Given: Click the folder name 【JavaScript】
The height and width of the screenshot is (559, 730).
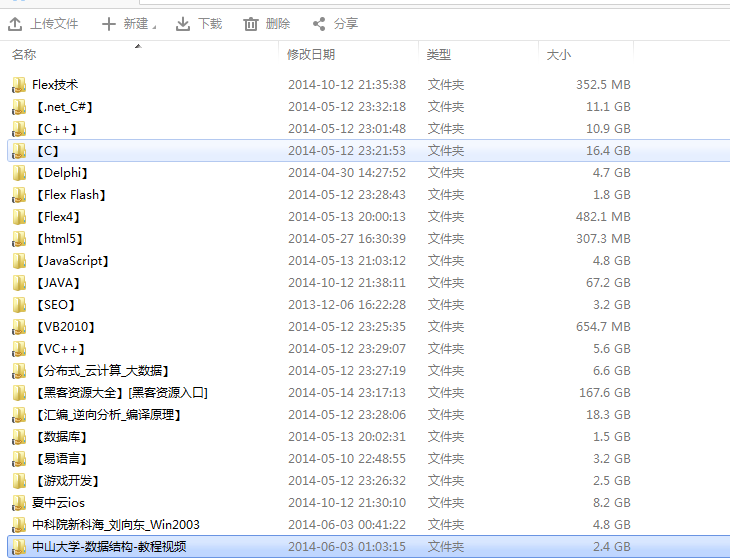Looking at the screenshot, I should click(x=73, y=261).
